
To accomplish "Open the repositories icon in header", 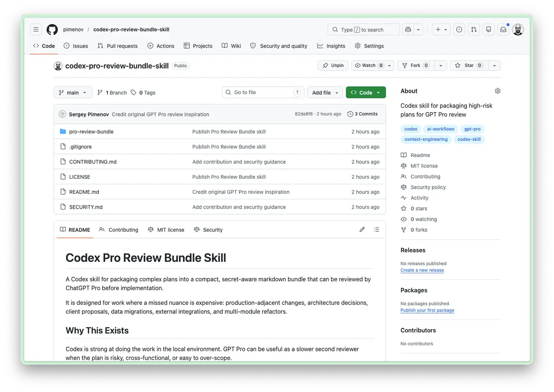I will tap(488, 30).
